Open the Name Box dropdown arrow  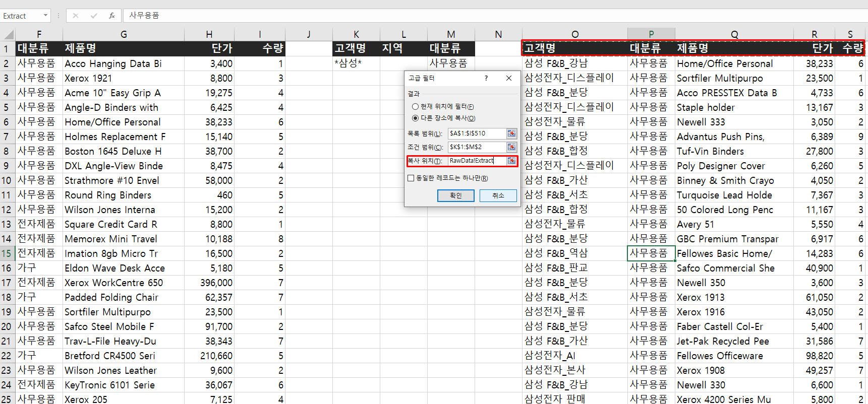[x=45, y=16]
